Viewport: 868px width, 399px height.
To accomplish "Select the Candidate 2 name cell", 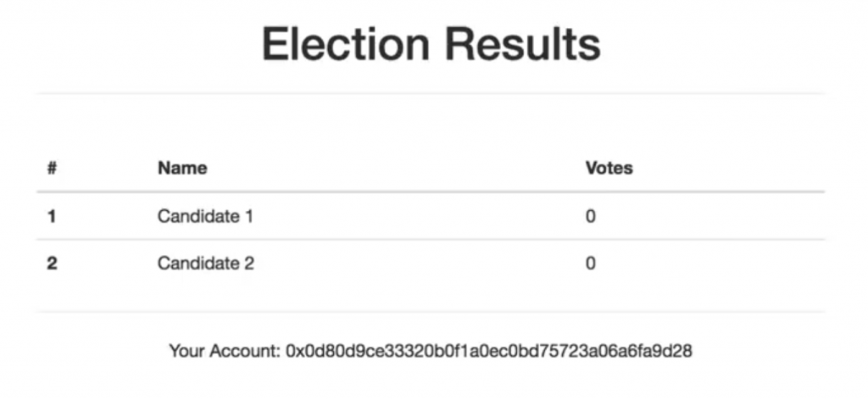I will pos(206,263).
